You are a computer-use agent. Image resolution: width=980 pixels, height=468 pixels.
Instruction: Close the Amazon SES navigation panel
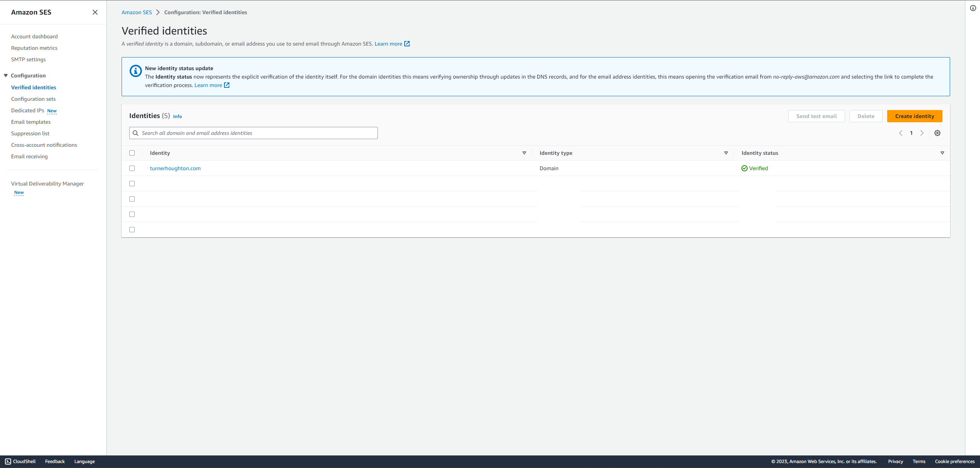click(x=95, y=12)
